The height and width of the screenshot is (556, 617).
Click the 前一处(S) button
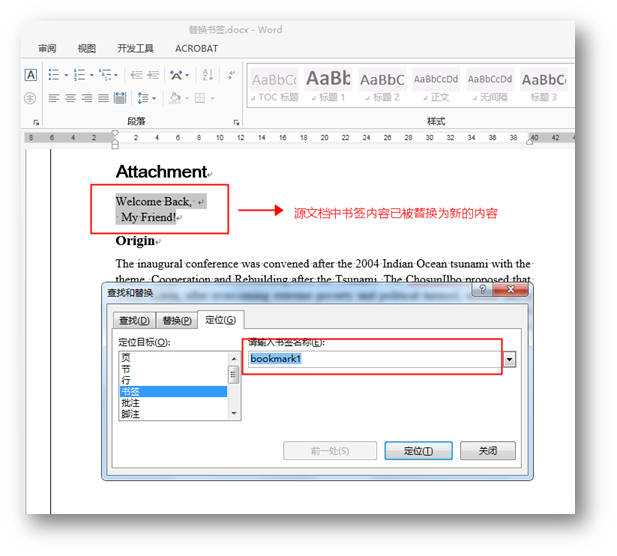pos(330,451)
